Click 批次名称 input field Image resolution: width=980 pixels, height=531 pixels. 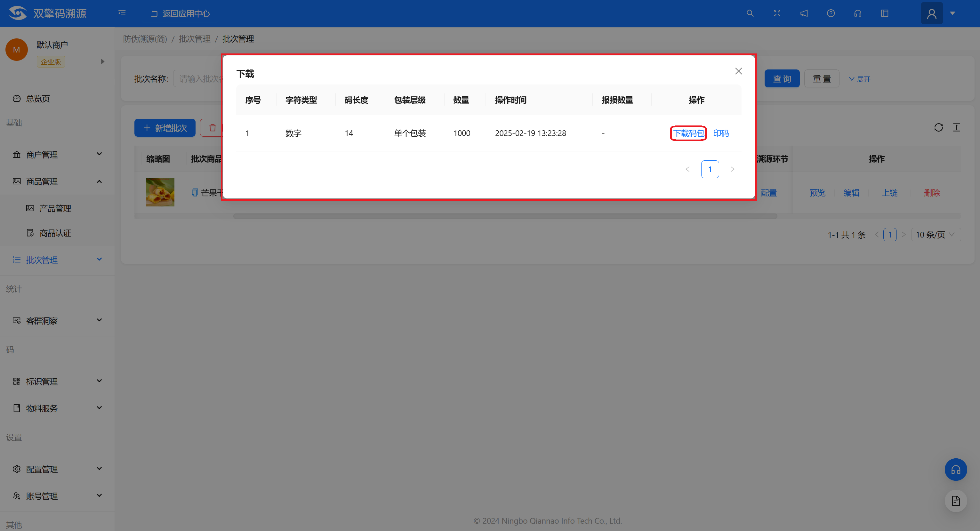(198, 79)
